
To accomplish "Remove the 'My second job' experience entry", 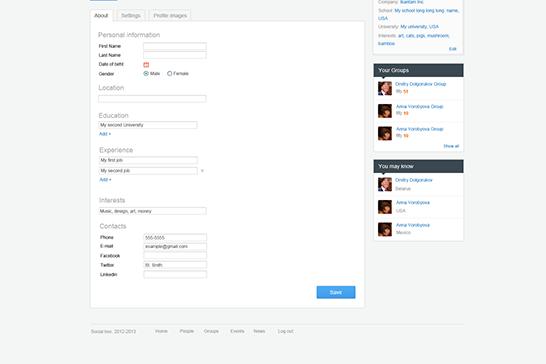I will click(202, 171).
